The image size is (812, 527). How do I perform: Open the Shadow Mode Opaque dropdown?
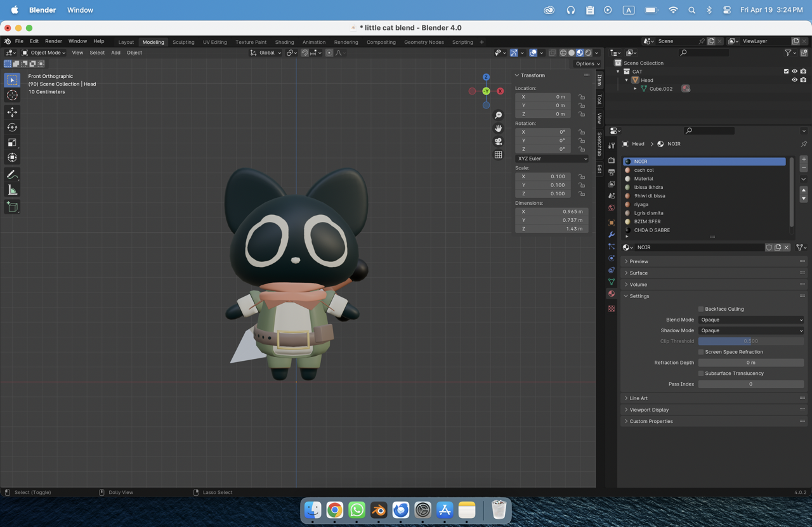point(751,330)
